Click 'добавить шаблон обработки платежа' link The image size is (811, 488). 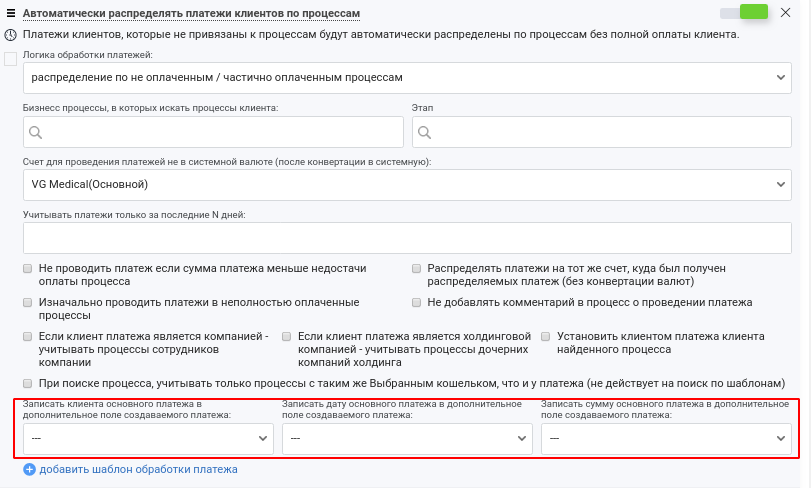pos(139,469)
